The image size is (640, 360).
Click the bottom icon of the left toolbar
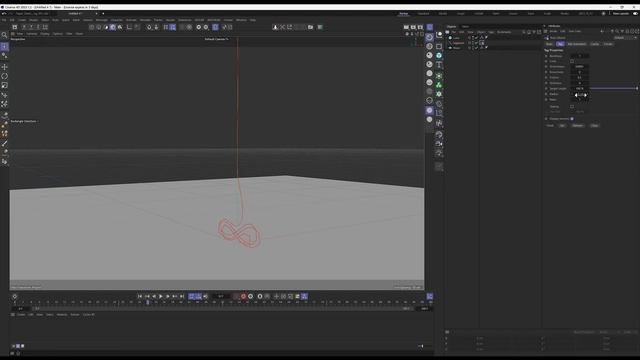[4, 162]
